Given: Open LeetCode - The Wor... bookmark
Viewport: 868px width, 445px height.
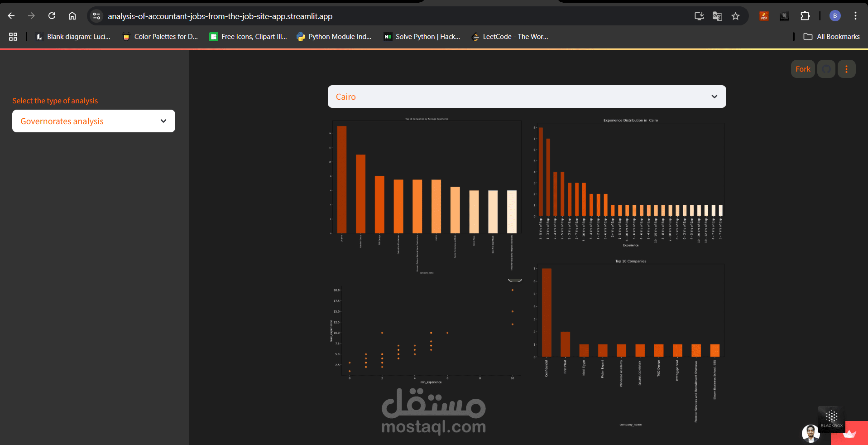Looking at the screenshot, I should click(509, 37).
